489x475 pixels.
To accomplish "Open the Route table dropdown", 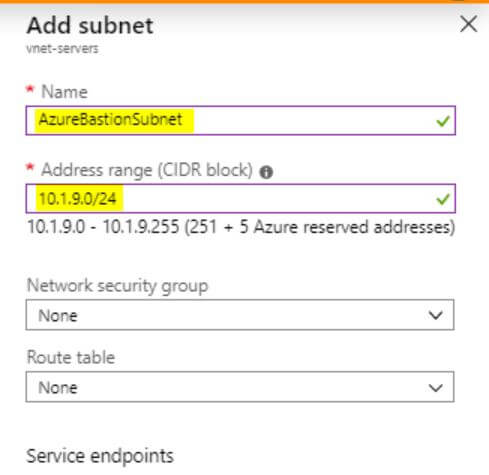I will pos(240,387).
